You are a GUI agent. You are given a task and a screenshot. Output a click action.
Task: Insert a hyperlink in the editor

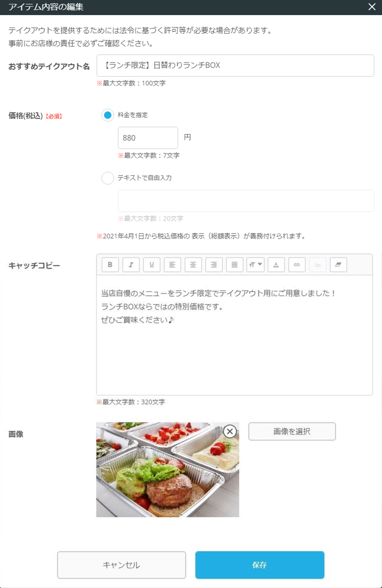(x=297, y=264)
